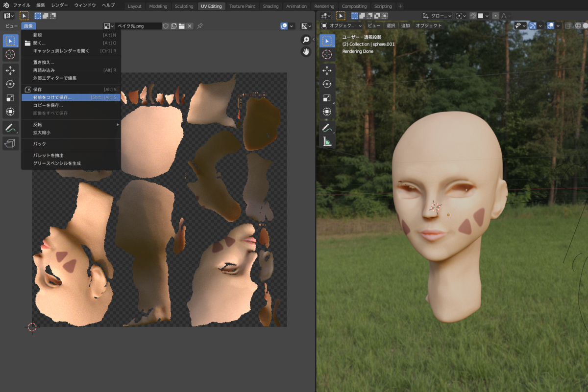This screenshot has height=392, width=588.
Task: Open オブジェクト mode dropdown
Action: tap(342, 25)
